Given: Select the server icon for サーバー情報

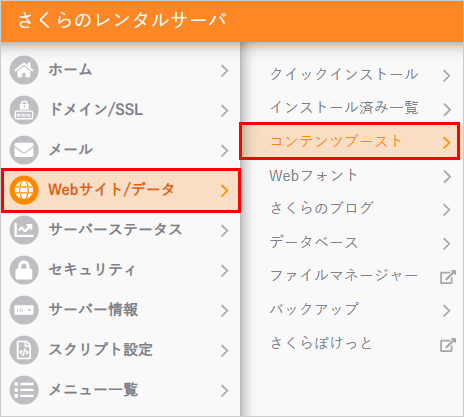Looking at the screenshot, I should coord(24,310).
